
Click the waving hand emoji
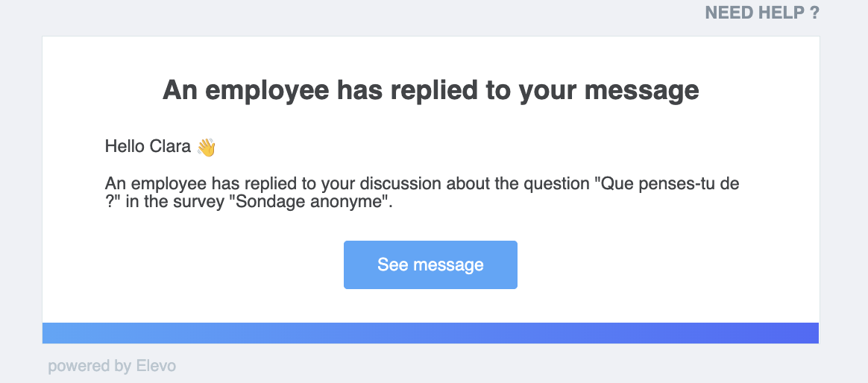[x=206, y=148]
